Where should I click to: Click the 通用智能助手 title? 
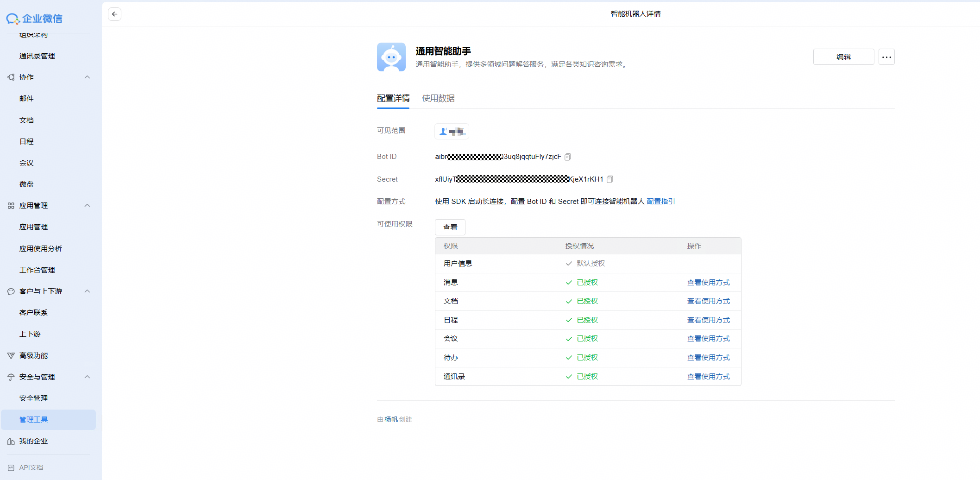point(443,51)
